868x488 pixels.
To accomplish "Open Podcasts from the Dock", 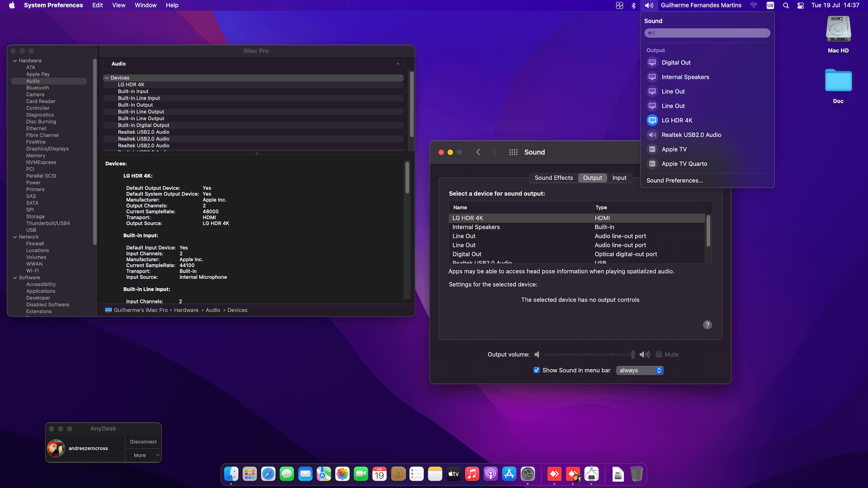I will pos(491,474).
